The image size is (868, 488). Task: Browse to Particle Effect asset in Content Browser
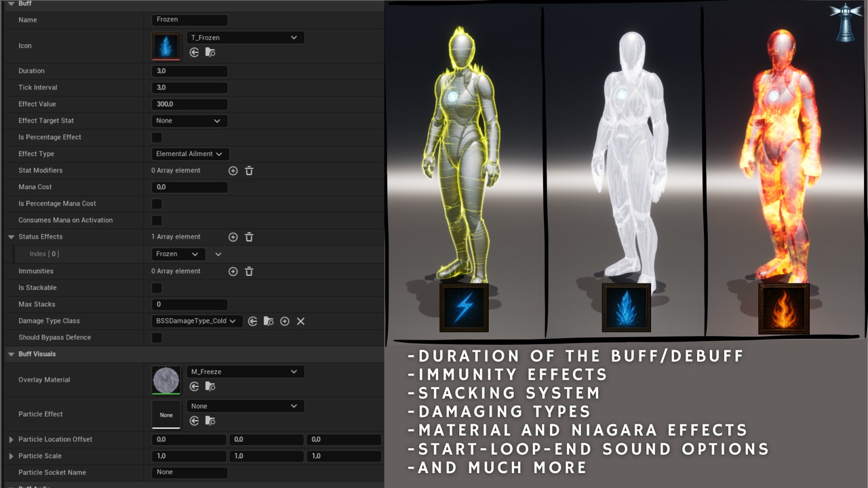pos(210,421)
